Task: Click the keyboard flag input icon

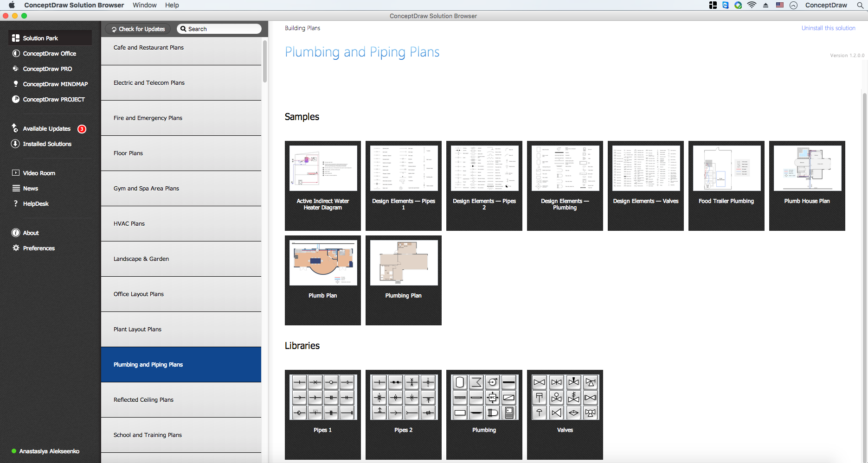Action: [780, 5]
